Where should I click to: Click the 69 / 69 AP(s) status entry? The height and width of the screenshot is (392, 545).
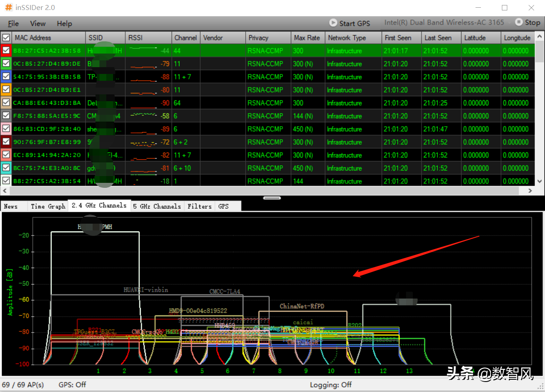[x=23, y=385]
